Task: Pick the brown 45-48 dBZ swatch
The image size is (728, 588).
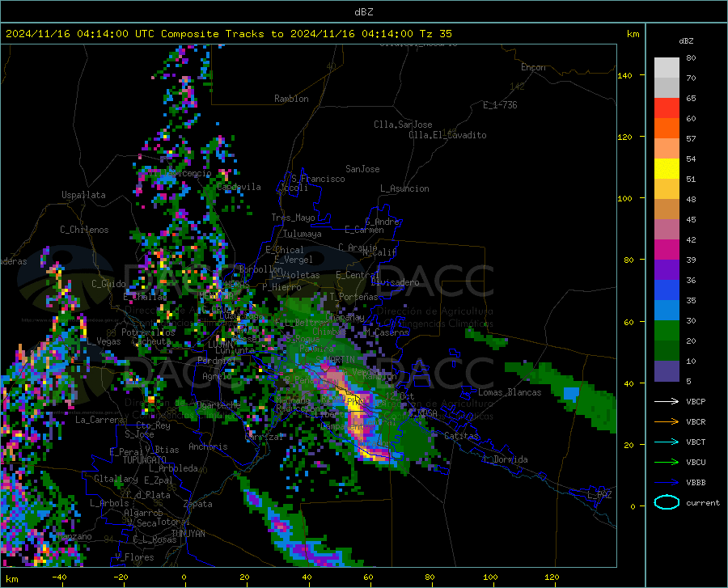Action: (x=667, y=209)
